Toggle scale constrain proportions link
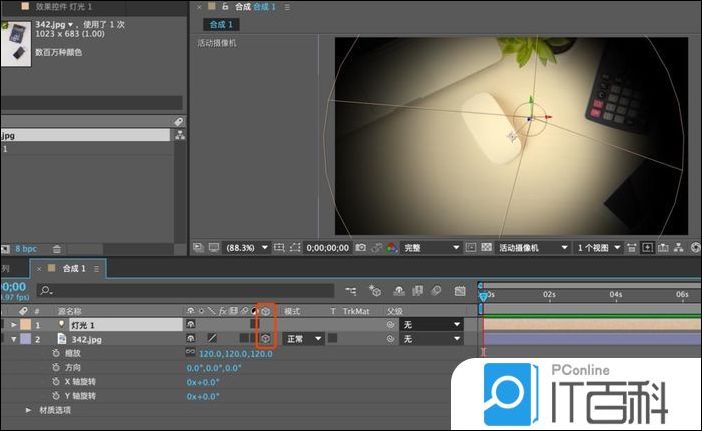The image size is (702, 431). pos(190,354)
